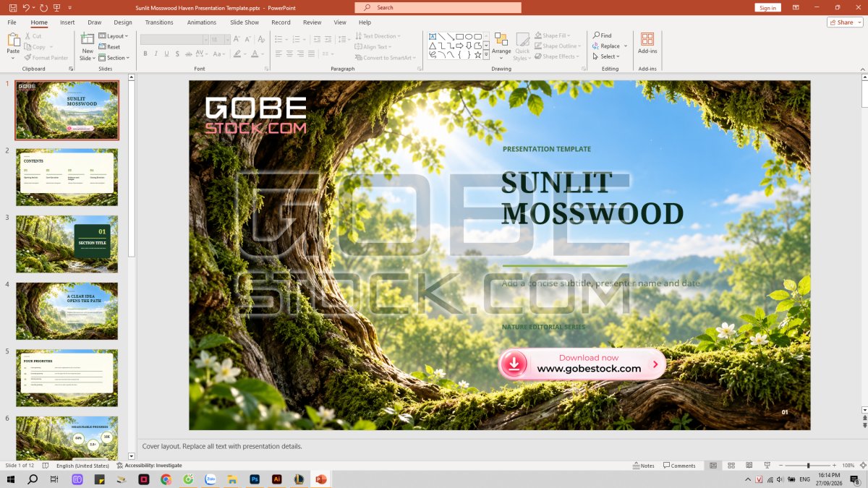Toggle the Notes pane
Image resolution: width=868 pixels, height=488 pixels.
(643, 466)
